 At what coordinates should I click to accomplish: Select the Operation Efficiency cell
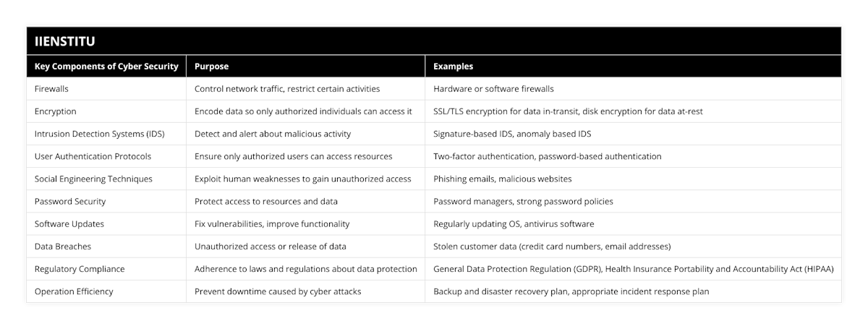74,291
